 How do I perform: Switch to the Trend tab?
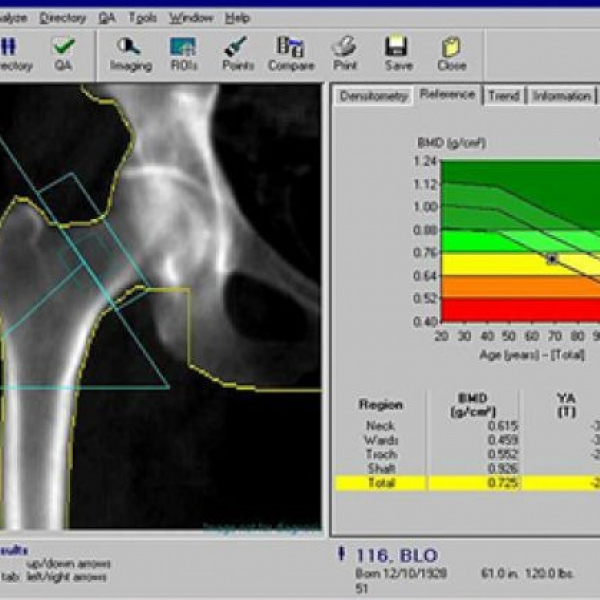pos(504,96)
